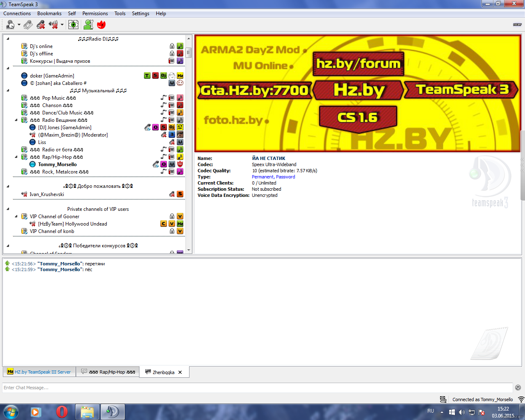Click orange C badge on Hollywood Undead row
This screenshot has width=525, height=420.
coord(164,224)
